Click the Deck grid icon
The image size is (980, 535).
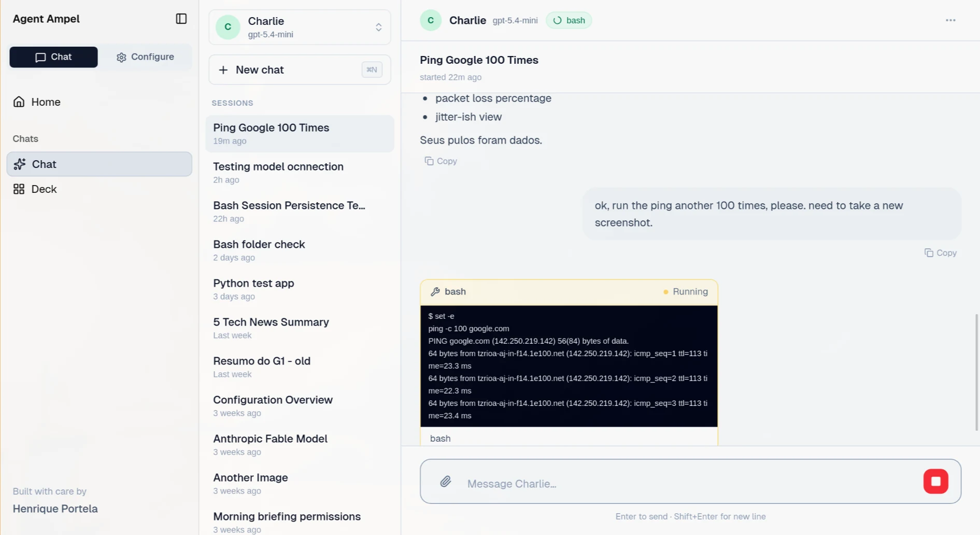[19, 189]
